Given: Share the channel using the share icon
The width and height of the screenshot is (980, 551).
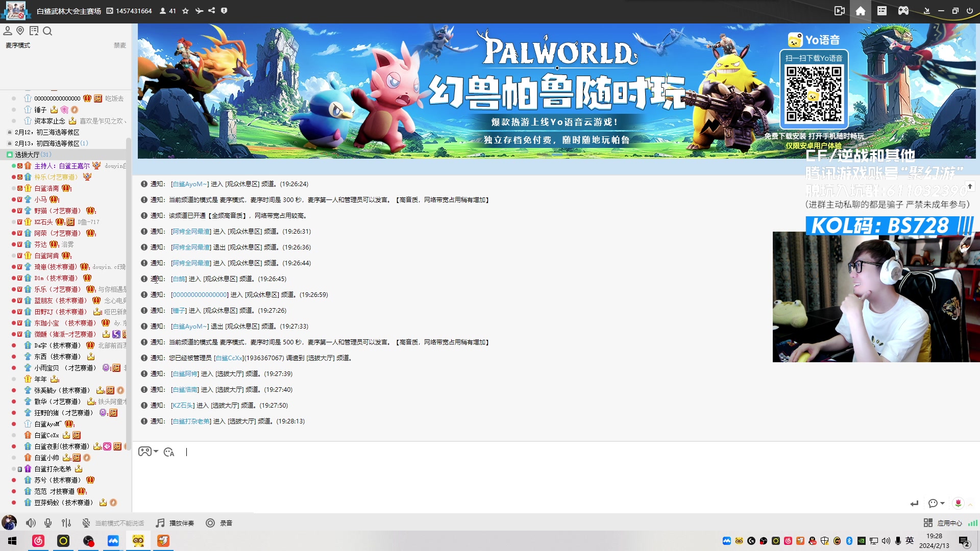Looking at the screenshot, I should pos(211,11).
